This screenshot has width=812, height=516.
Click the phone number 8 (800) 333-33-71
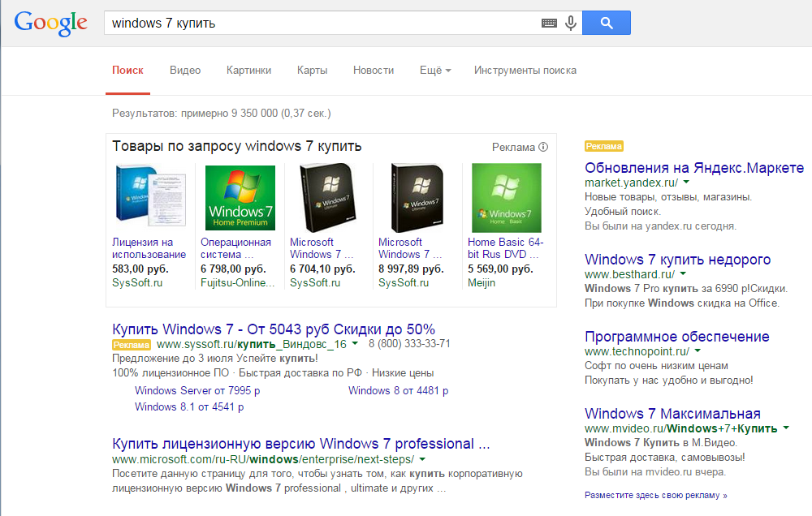coord(409,344)
